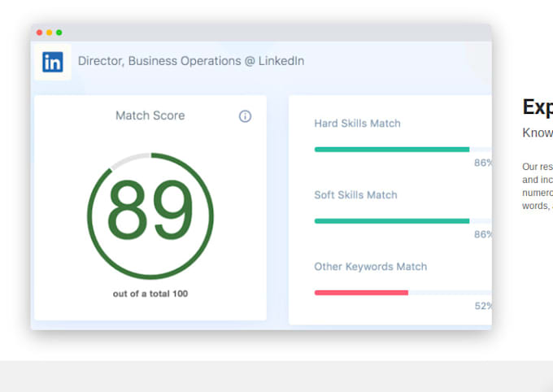553x392 pixels.
Task: Click the 'Other Keywords Match' label
Action: 371,267
